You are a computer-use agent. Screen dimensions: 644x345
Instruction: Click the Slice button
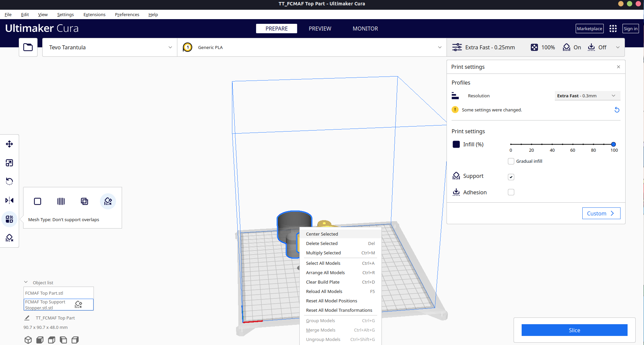pos(574,330)
